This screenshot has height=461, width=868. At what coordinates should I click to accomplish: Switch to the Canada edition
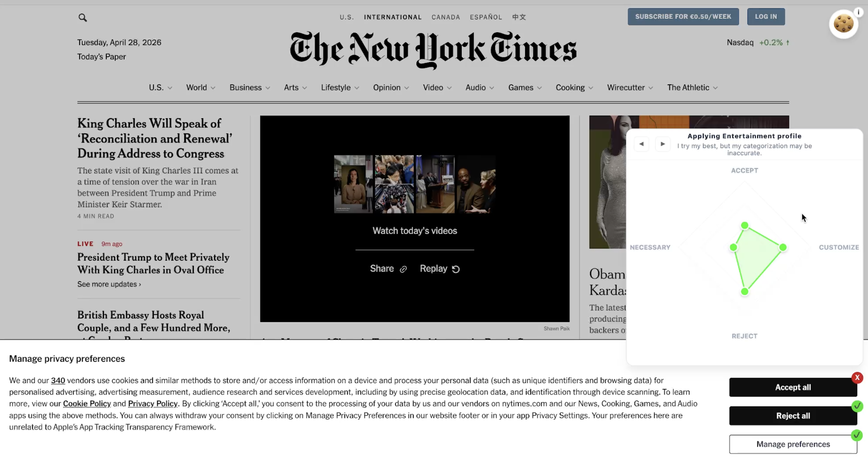[x=446, y=17]
